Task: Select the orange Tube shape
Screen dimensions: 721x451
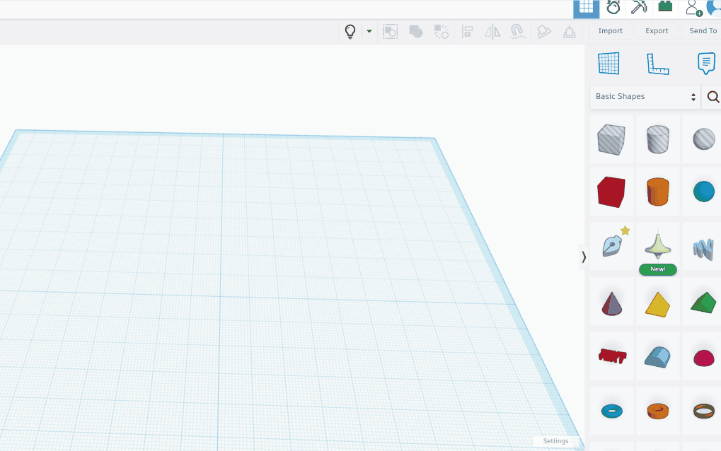Action: pos(658,411)
